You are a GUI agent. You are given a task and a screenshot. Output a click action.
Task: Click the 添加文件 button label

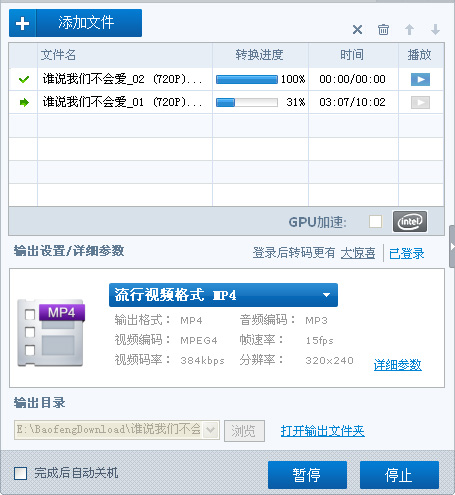(86, 23)
